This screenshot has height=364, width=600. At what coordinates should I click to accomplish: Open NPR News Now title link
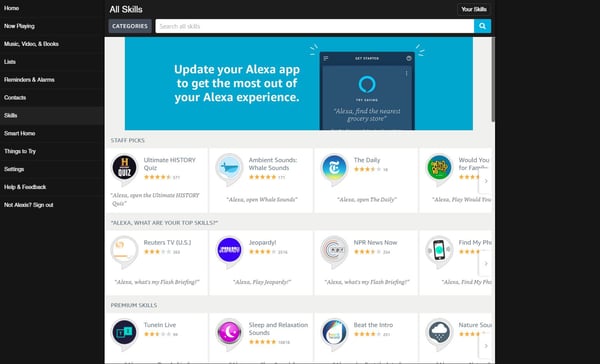(x=375, y=242)
